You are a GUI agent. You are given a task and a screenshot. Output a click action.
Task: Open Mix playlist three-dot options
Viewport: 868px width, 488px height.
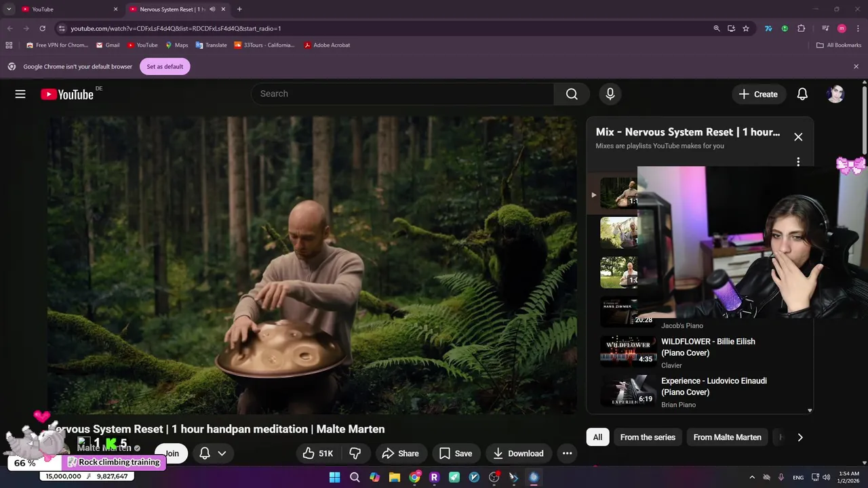[798, 161]
